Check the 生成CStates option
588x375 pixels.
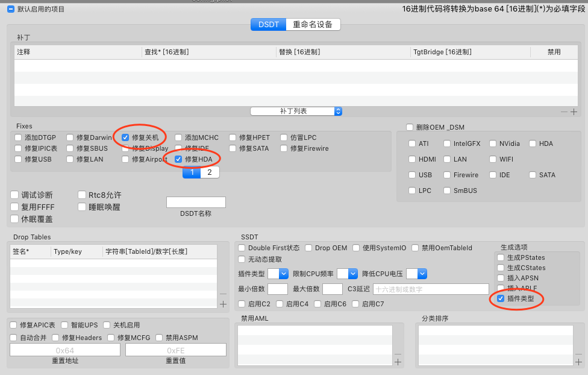pos(501,268)
